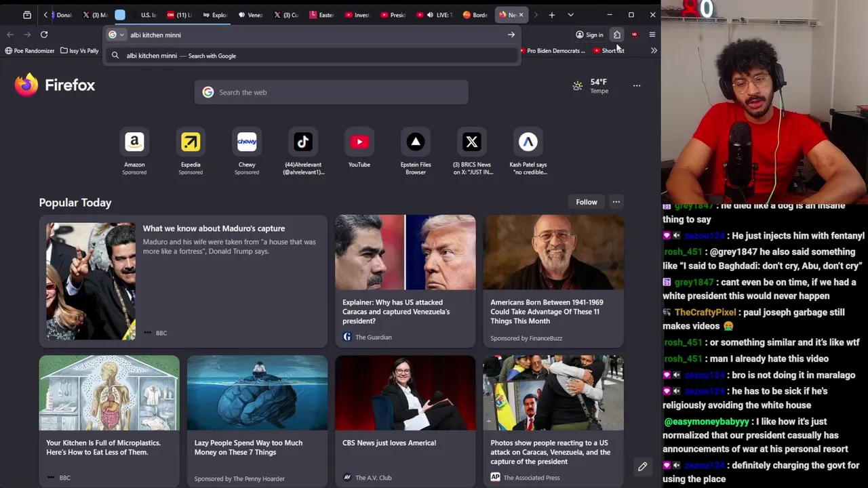Open the weather widget showing 54°F
This screenshot has height=488, width=868.
click(591, 85)
